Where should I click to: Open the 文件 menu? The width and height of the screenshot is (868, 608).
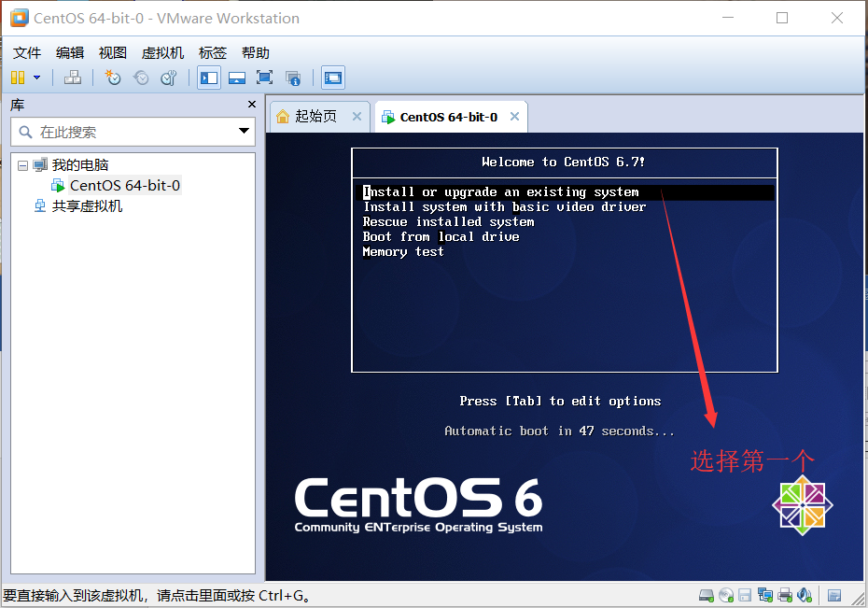coord(27,52)
